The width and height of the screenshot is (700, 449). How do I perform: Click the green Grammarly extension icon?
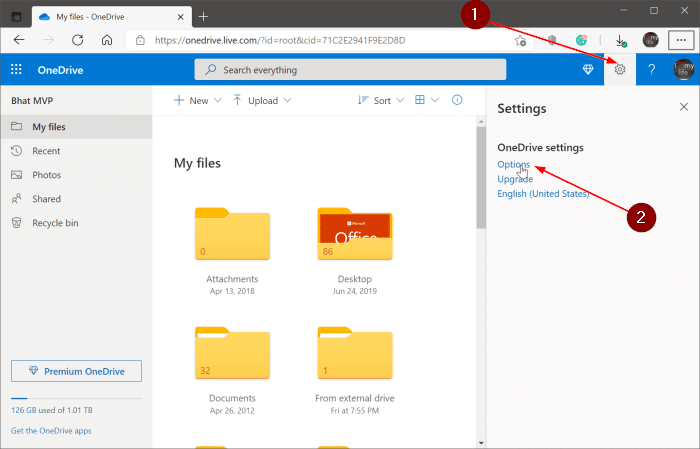point(581,40)
